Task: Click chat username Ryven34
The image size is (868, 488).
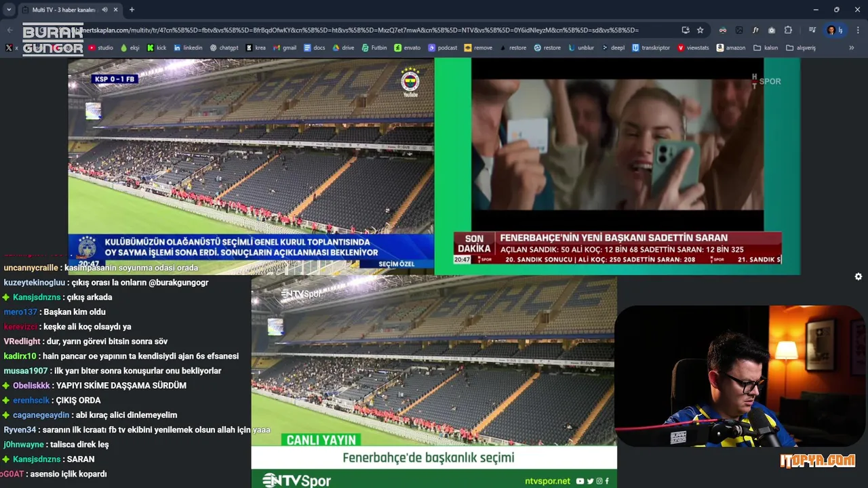Action: tap(20, 430)
